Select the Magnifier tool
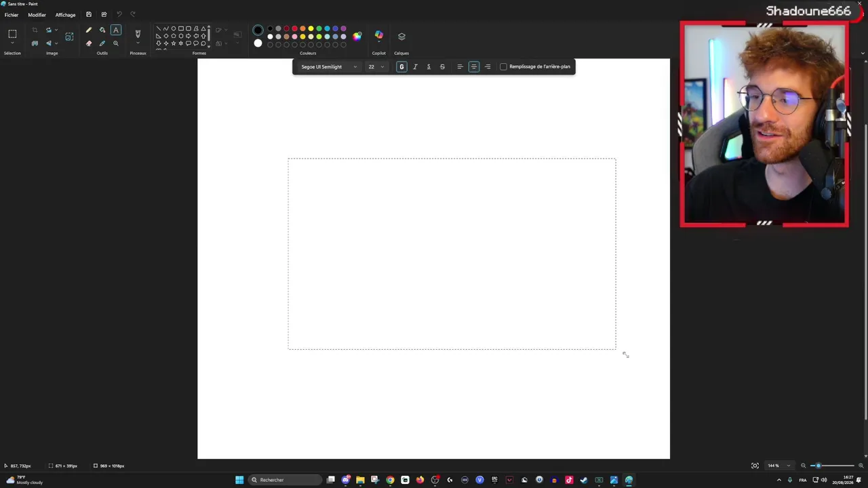The height and width of the screenshot is (488, 868). [116, 43]
